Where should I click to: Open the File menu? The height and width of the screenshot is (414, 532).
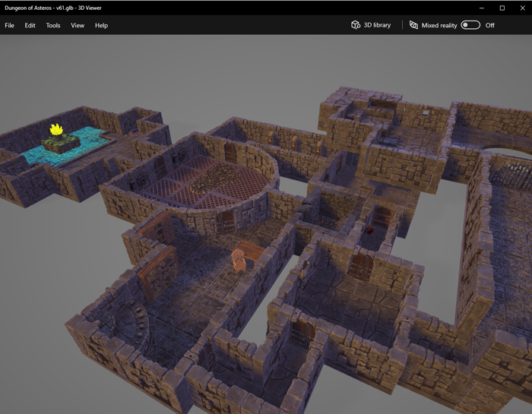pyautogui.click(x=9, y=25)
